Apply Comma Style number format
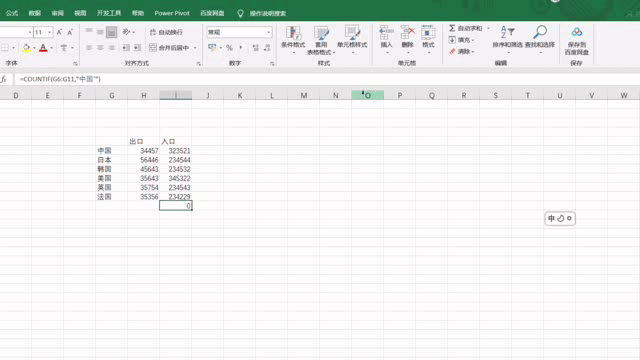The height and width of the screenshot is (360, 640). 241,48
